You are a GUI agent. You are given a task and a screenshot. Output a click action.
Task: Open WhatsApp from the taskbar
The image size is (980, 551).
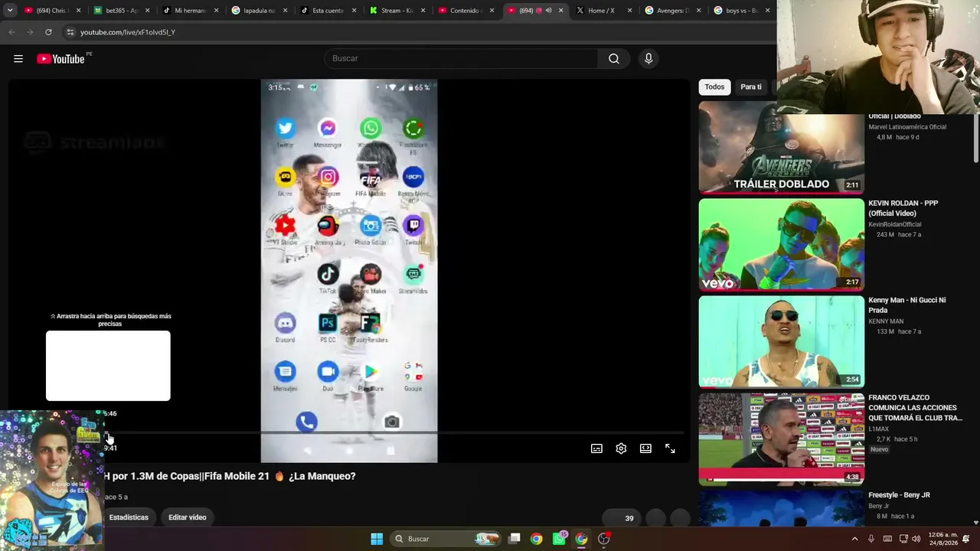tap(560, 539)
